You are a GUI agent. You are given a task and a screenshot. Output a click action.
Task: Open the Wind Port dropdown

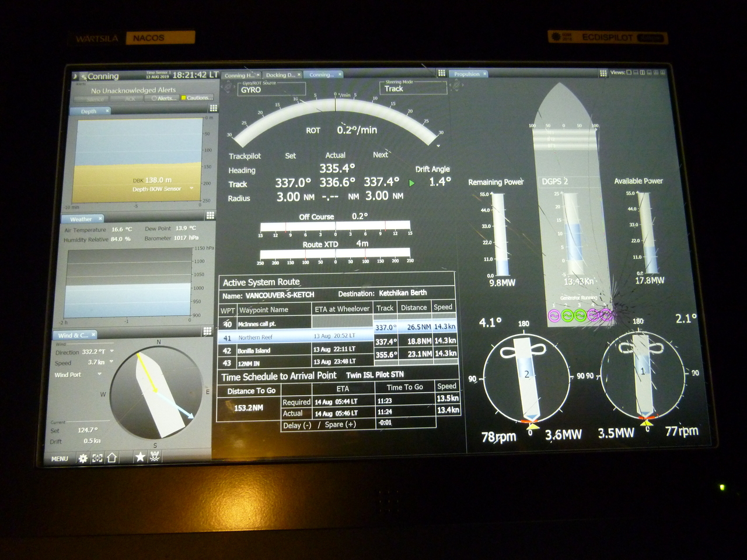100,374
